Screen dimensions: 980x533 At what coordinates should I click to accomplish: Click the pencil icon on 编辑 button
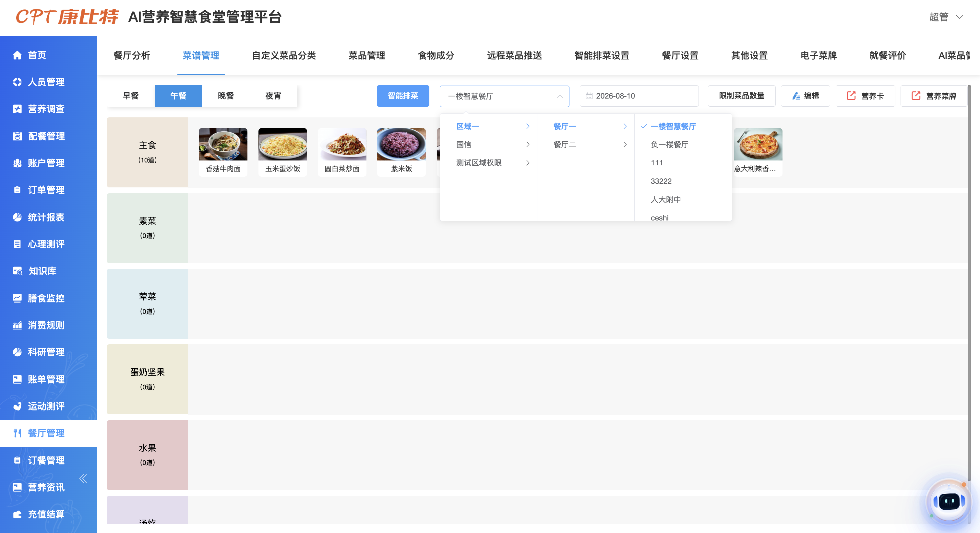coord(796,96)
